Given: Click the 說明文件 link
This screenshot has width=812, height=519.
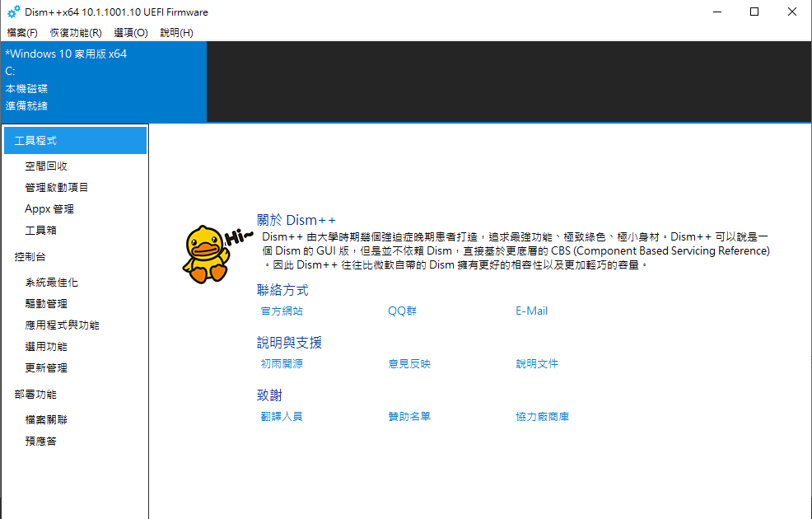Looking at the screenshot, I should coord(537,363).
